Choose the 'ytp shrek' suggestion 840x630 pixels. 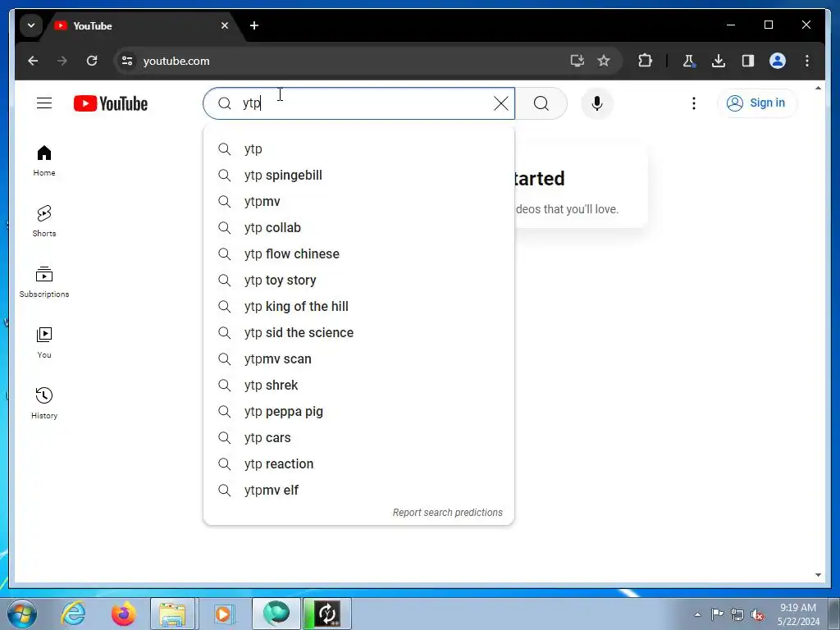(358, 386)
